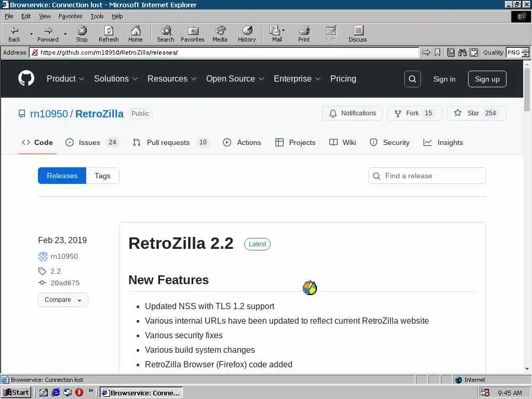This screenshot has height=399, width=532.
Task: Open Favorites toolbar button
Action: point(193,34)
